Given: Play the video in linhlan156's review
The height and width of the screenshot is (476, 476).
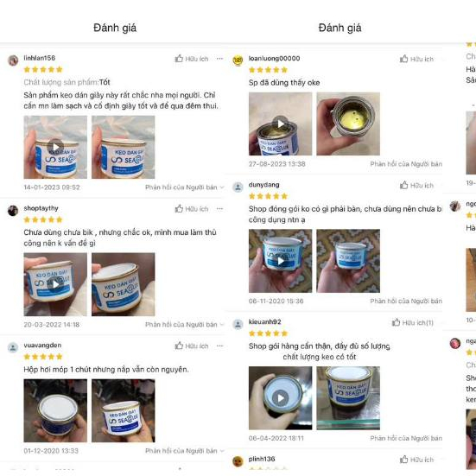Looking at the screenshot, I should [x=55, y=147].
